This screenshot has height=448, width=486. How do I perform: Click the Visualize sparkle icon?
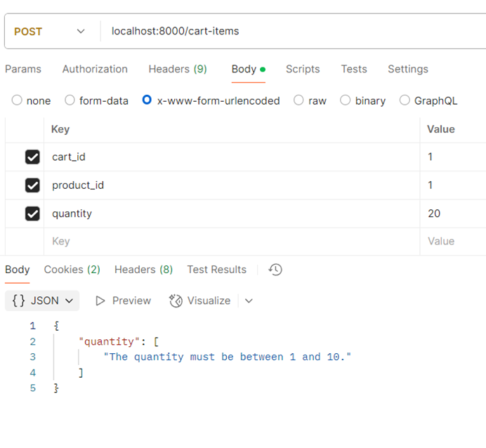point(176,301)
